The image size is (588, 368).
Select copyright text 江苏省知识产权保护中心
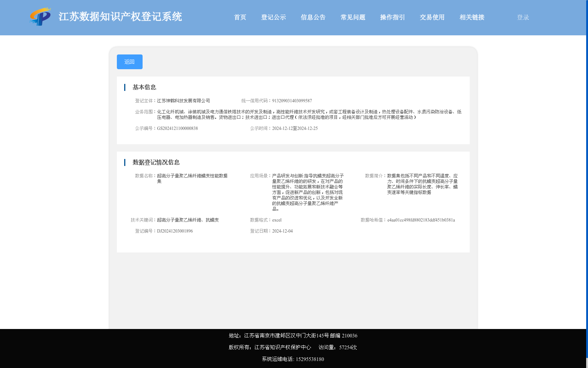(x=283, y=347)
